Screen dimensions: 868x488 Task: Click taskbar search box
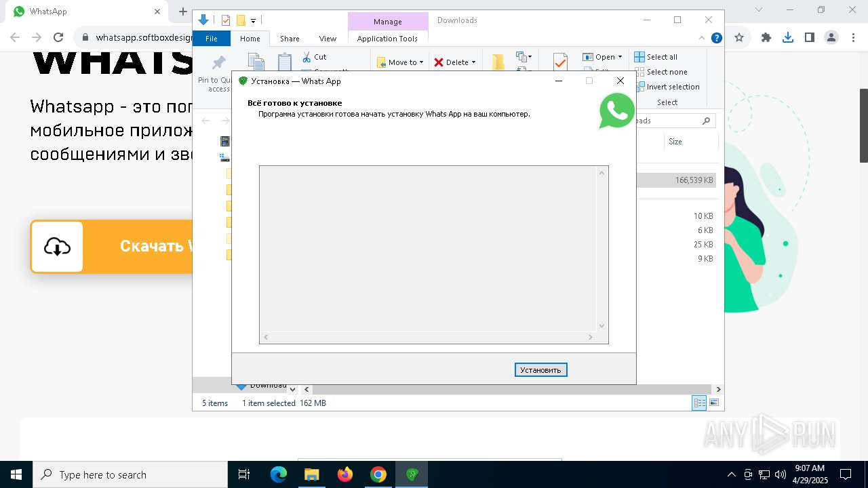130,474
